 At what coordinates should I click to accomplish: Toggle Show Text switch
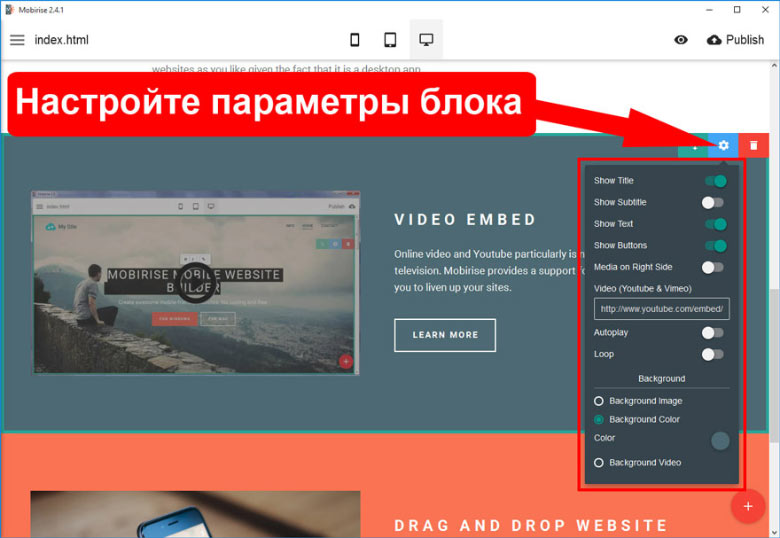714,224
